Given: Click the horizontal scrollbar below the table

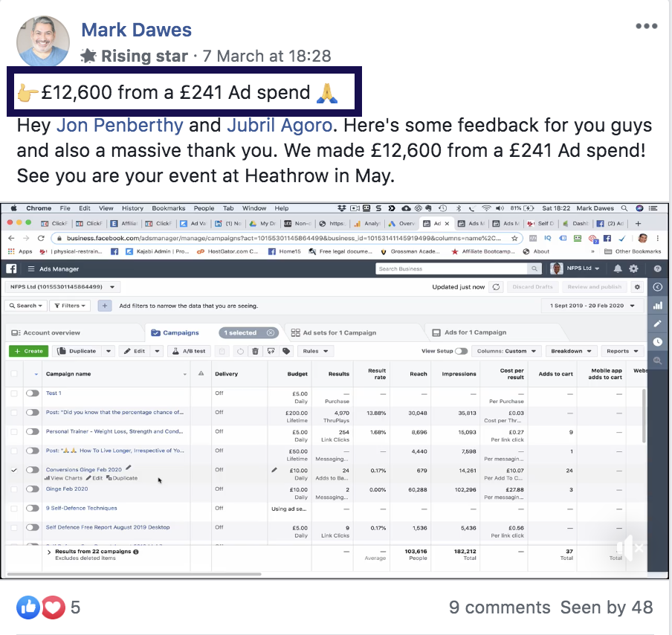Looking at the screenshot, I should 134,574.
